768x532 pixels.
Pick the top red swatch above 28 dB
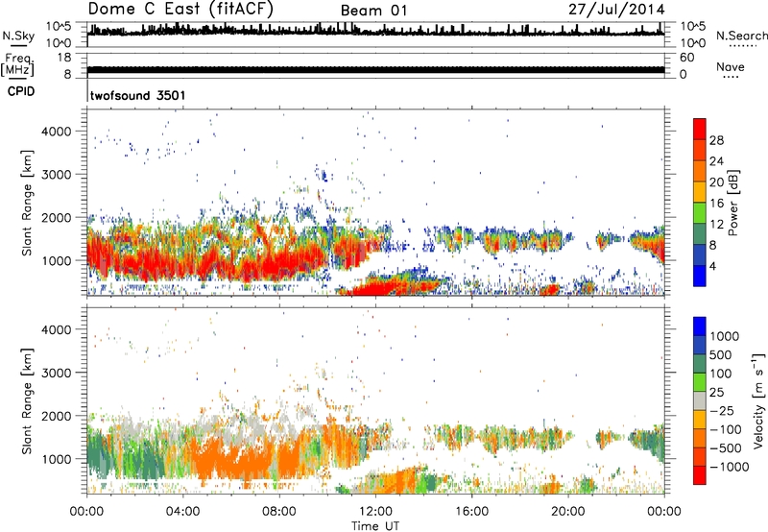(700, 129)
